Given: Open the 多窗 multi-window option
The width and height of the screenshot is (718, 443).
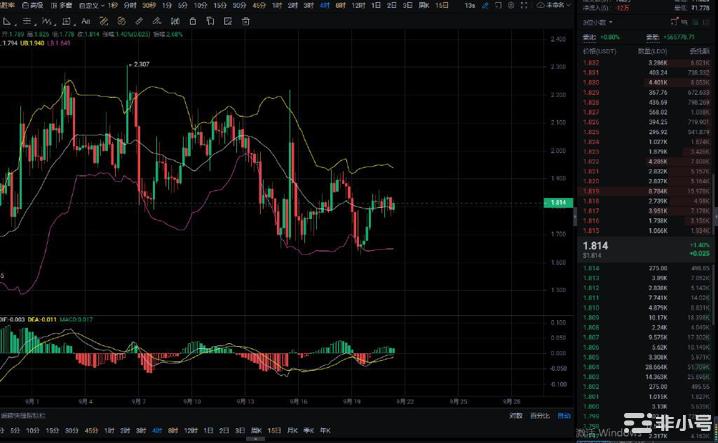Looking at the screenshot, I should coord(62,5).
